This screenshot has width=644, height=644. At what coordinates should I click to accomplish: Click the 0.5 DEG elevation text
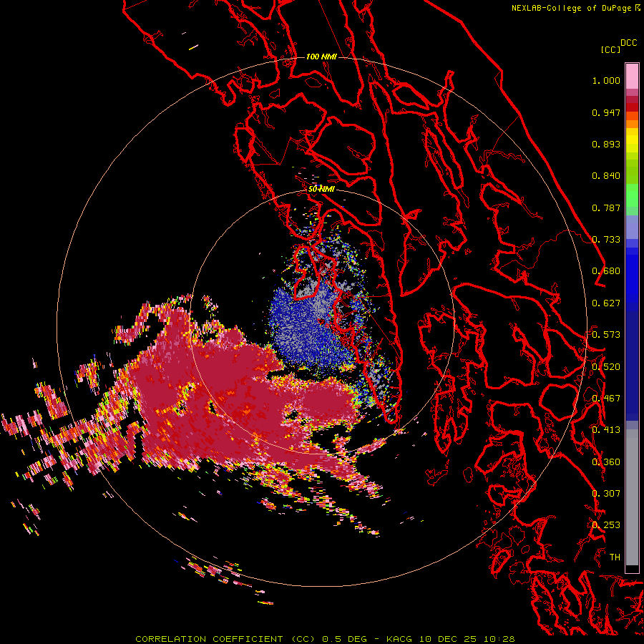click(344, 639)
